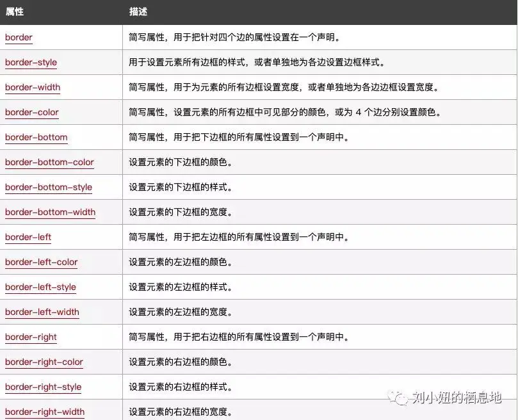Viewport: 518px width, 420px height.
Task: Open the border-left-style link
Action: (40, 287)
